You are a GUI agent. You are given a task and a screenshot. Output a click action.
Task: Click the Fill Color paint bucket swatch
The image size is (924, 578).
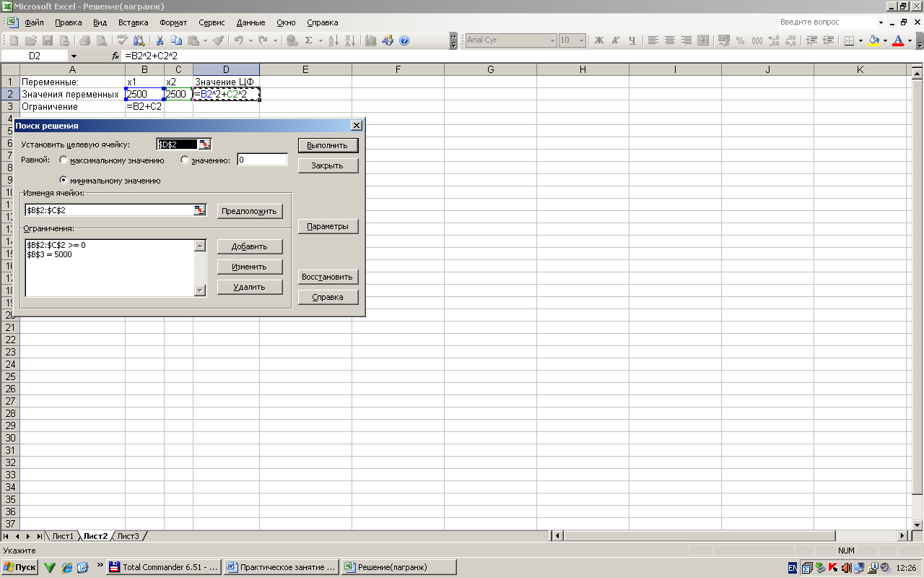[x=873, y=40]
